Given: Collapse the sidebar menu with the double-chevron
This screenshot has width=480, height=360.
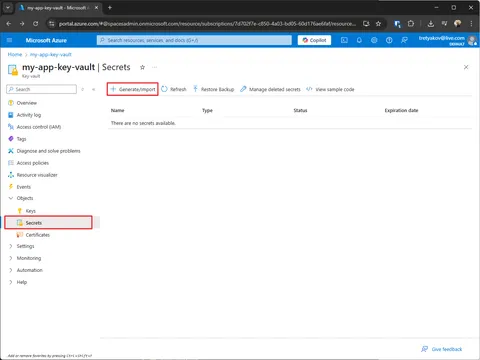Looking at the screenshot, I should tap(94, 89).
